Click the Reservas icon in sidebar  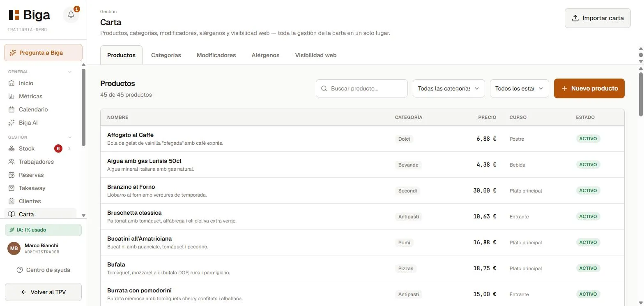point(11,175)
